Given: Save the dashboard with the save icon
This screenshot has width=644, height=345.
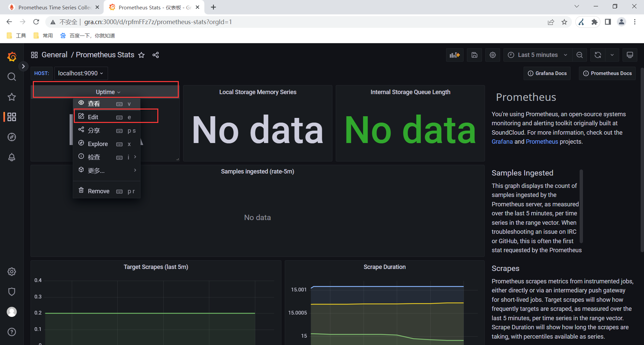Looking at the screenshot, I should [x=474, y=55].
